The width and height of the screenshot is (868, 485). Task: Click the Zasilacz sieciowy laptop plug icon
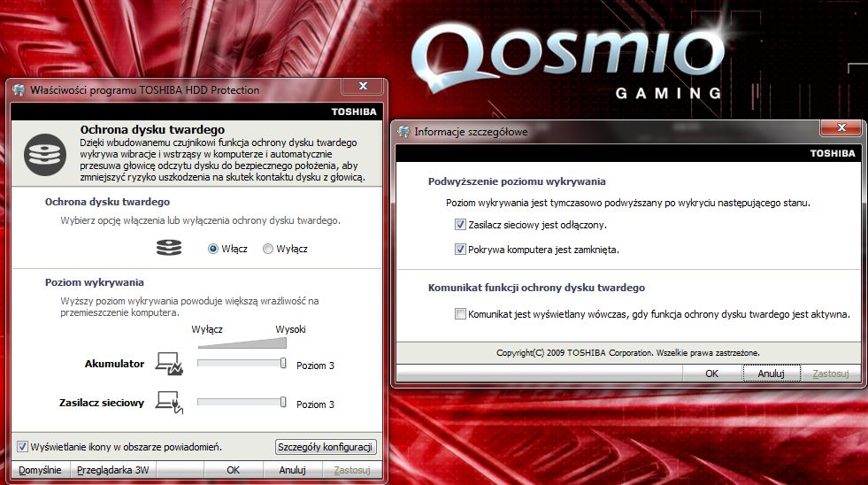pos(169,403)
